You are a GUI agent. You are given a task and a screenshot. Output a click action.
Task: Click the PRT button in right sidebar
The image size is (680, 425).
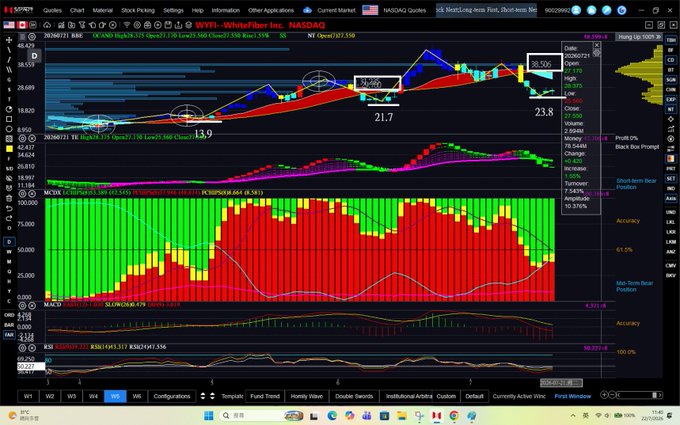pyautogui.click(x=670, y=169)
